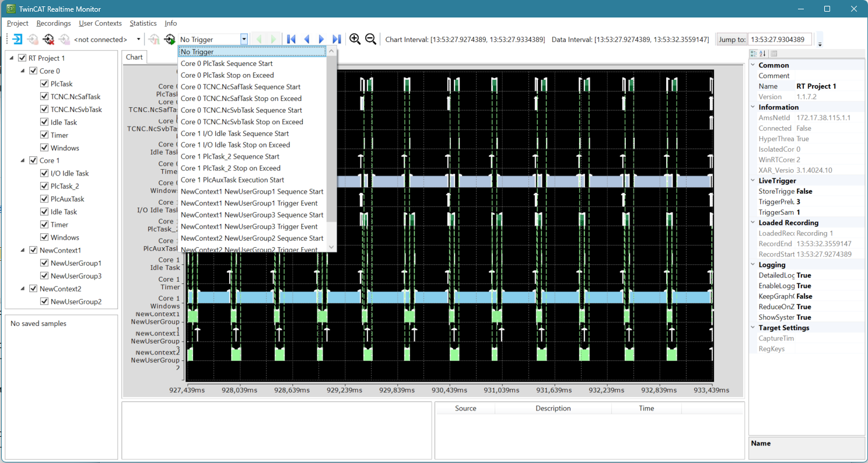Click the green-play start trigger toolbar icon
This screenshot has width=868, height=463.
tap(169, 40)
